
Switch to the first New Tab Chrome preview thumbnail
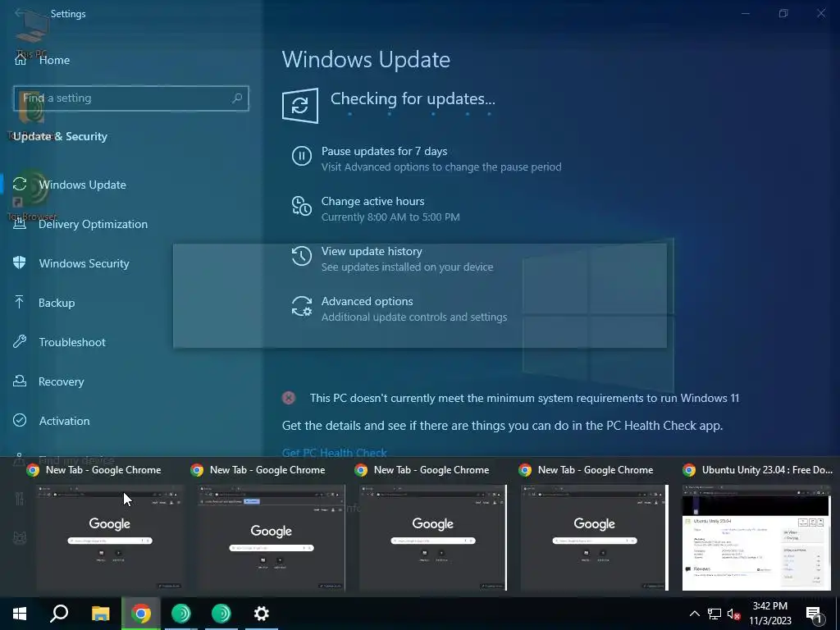point(110,537)
